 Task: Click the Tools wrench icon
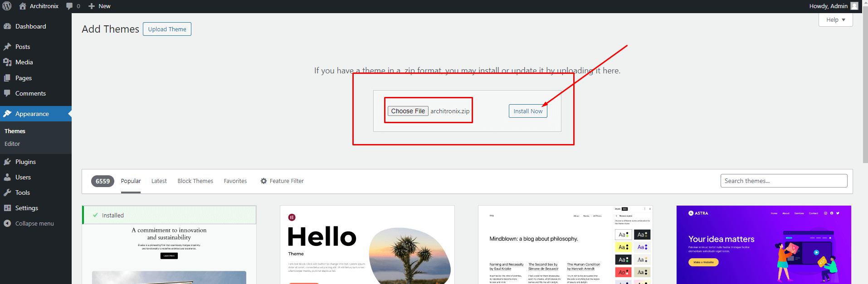(x=7, y=193)
